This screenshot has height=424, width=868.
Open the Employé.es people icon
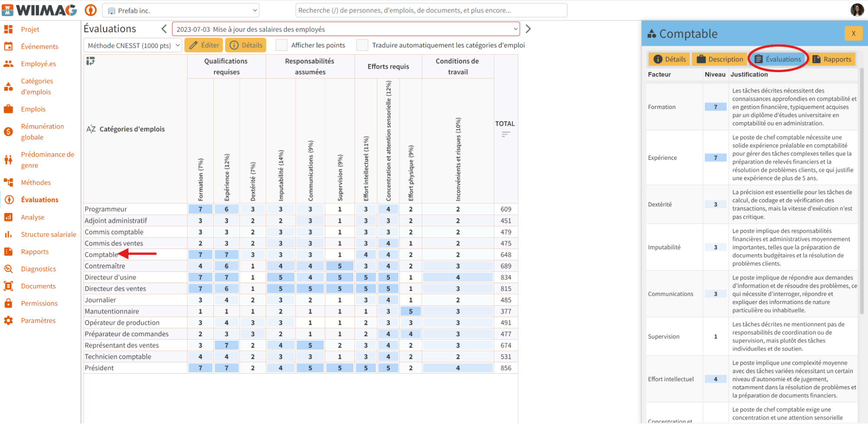(8, 63)
